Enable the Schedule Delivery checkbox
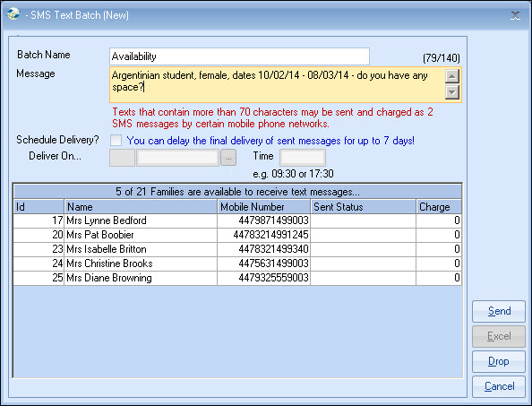 pos(116,140)
